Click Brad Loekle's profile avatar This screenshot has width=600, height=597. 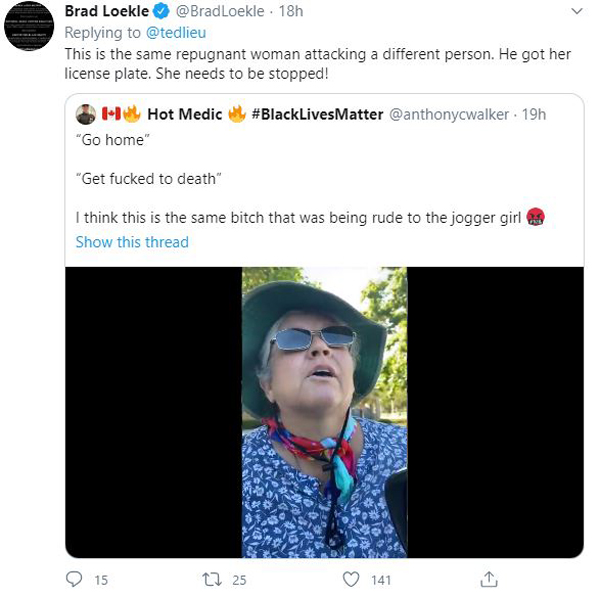[x=29, y=26]
